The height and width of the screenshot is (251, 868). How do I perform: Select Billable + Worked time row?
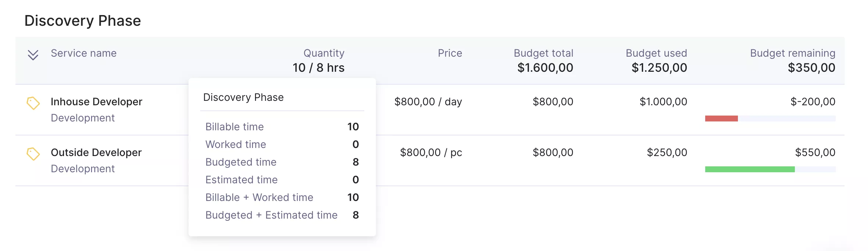click(282, 197)
